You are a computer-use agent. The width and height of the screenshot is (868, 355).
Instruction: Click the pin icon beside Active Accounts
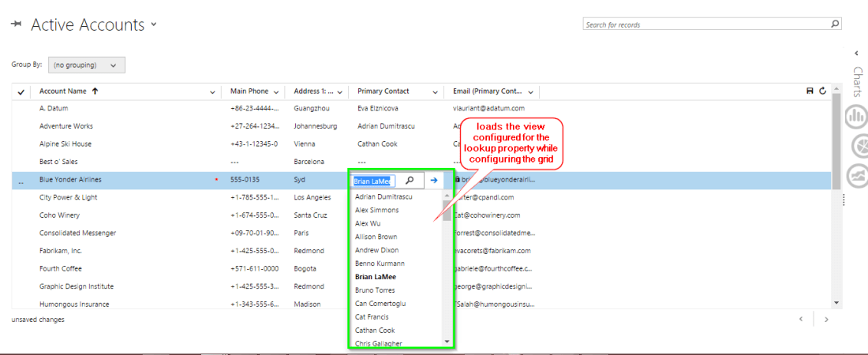[x=16, y=24]
